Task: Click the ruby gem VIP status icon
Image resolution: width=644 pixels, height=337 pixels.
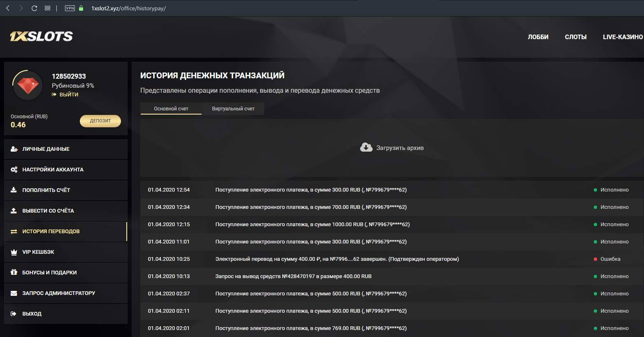Action: [28, 86]
